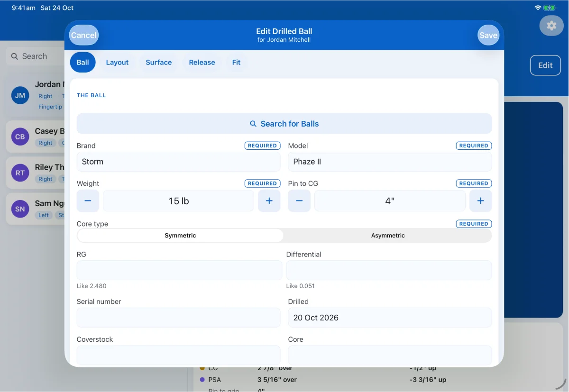Select the Asymmetric core type
The image size is (569, 392).
tap(388, 236)
